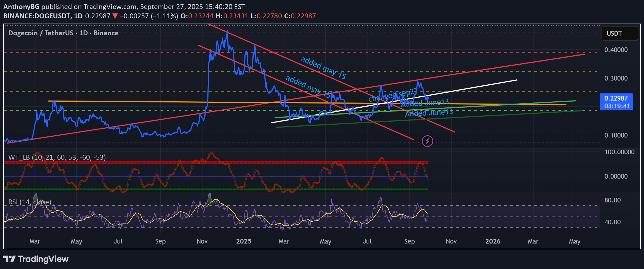Click the WT_LB indicator legend
The width and height of the screenshot is (644, 269).
(x=57, y=157)
